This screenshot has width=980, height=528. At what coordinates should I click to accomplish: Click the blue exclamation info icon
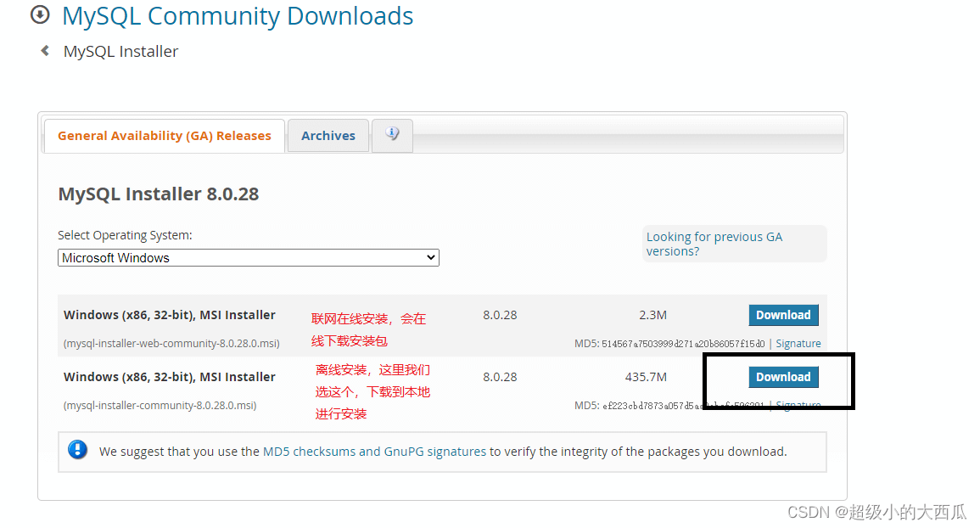[77, 450]
